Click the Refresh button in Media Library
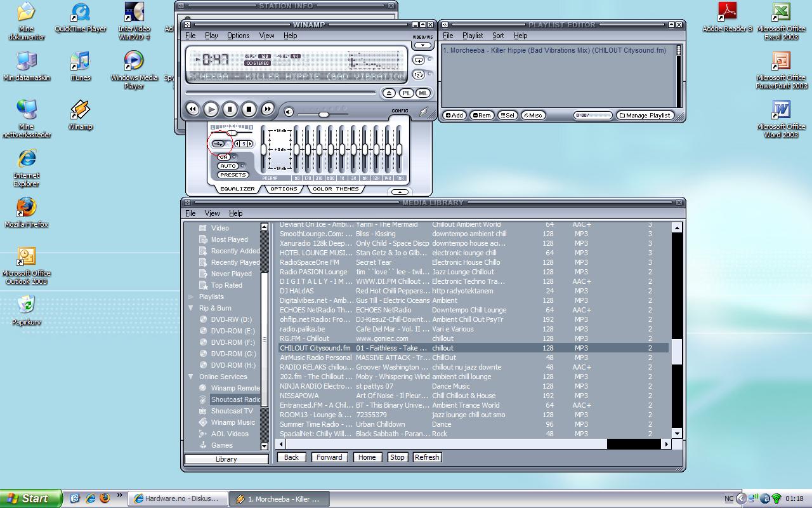Screen dimensions: 812x508 427,457
